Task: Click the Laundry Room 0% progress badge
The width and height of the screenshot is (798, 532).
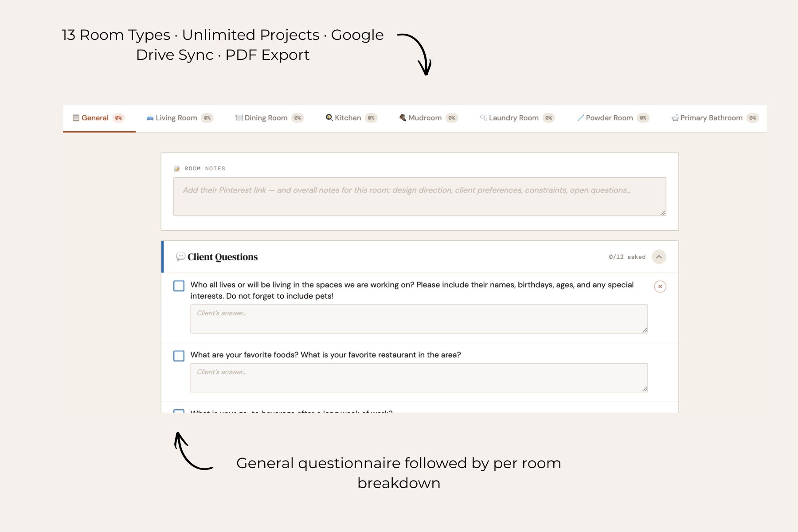Action: tap(549, 118)
